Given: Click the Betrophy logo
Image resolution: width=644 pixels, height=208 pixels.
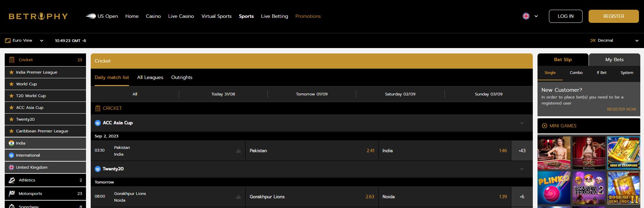Looking at the screenshot, I should click(38, 16).
